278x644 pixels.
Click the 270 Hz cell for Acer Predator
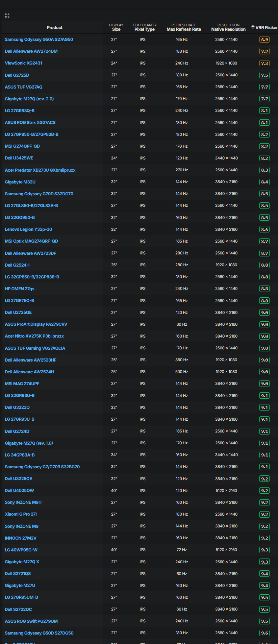182,170
